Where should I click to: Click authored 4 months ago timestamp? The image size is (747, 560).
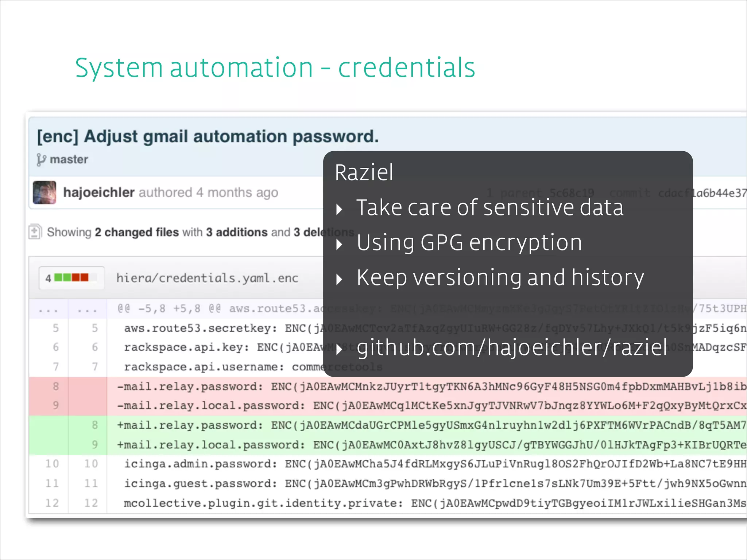[208, 192]
